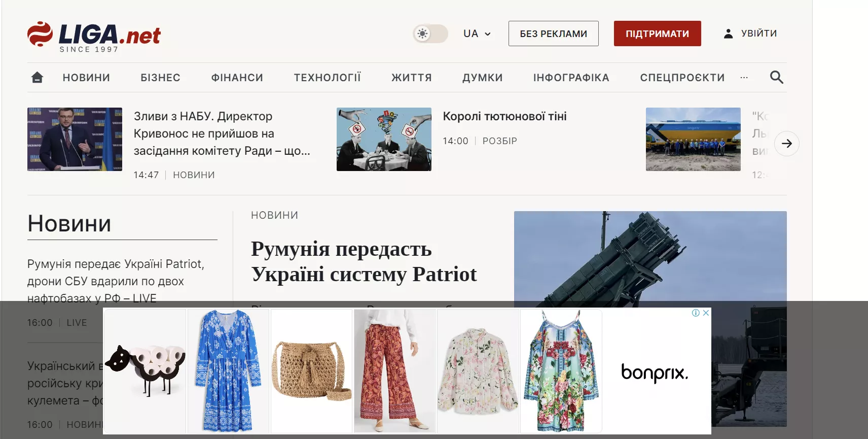This screenshot has width=868, height=439.
Task: Open the СПЕЦПРОЄКТИ menu item
Action: point(682,78)
